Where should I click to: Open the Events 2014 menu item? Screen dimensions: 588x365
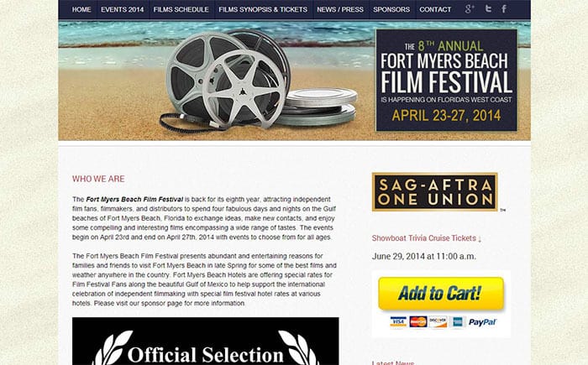pos(123,9)
